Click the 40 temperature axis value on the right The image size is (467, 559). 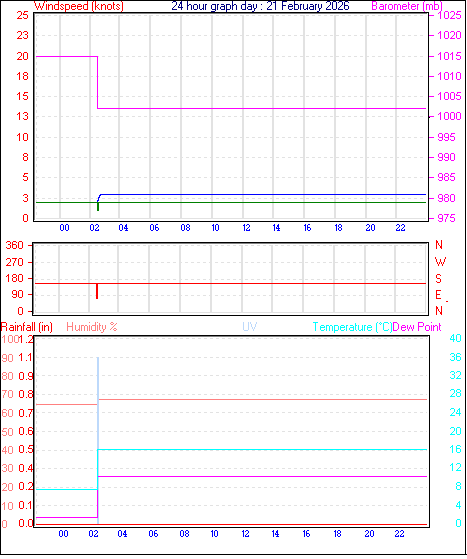coord(456,338)
